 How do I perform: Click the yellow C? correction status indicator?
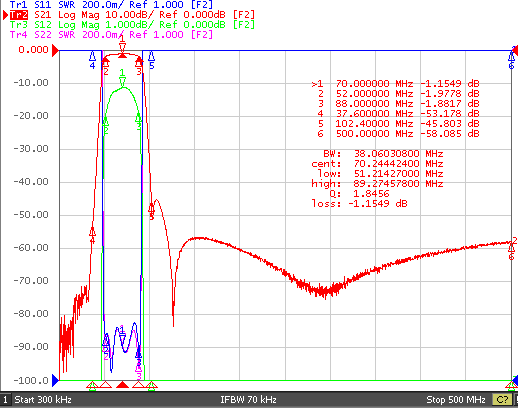coord(502,399)
